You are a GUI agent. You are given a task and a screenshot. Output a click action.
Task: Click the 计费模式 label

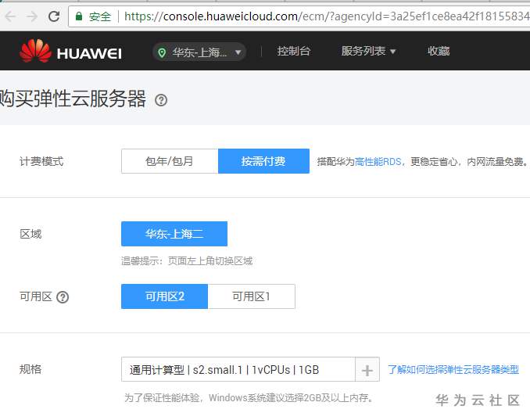click(41, 161)
